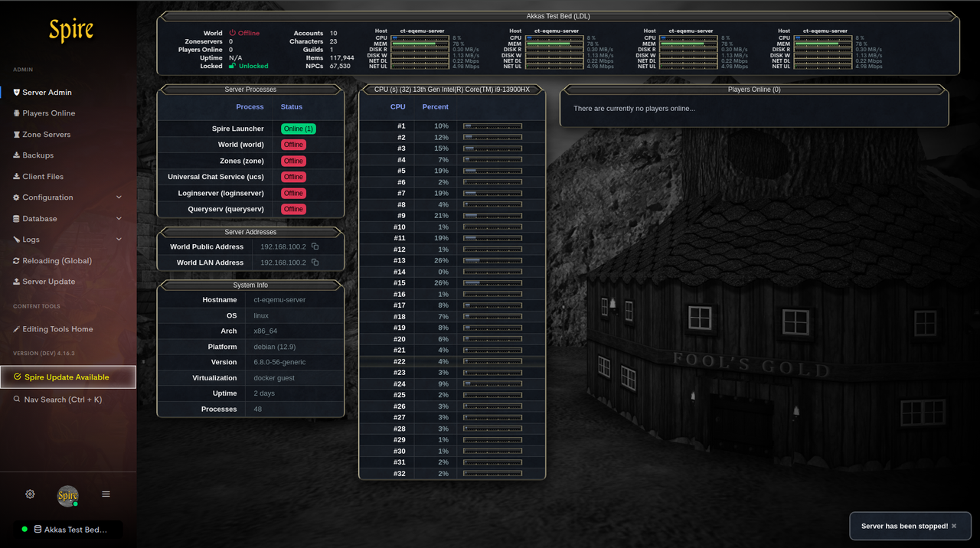
Task: Click the Server Update icon
Action: [x=16, y=282]
